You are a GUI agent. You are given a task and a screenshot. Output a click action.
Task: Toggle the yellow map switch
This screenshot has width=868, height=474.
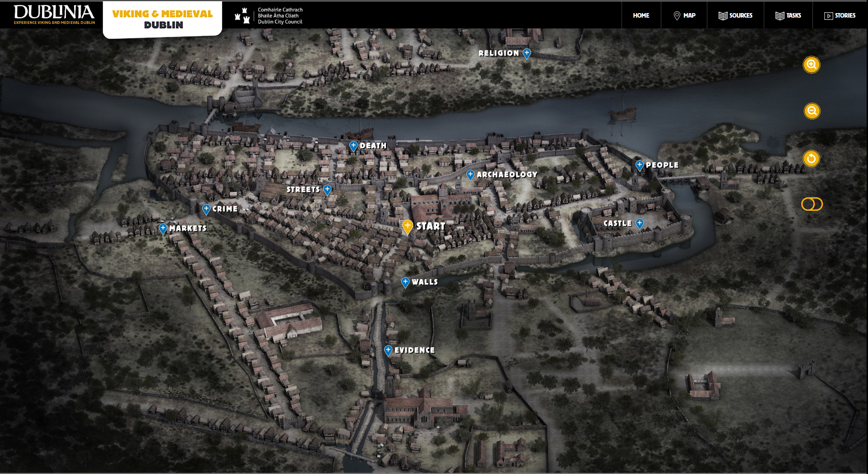(x=812, y=204)
